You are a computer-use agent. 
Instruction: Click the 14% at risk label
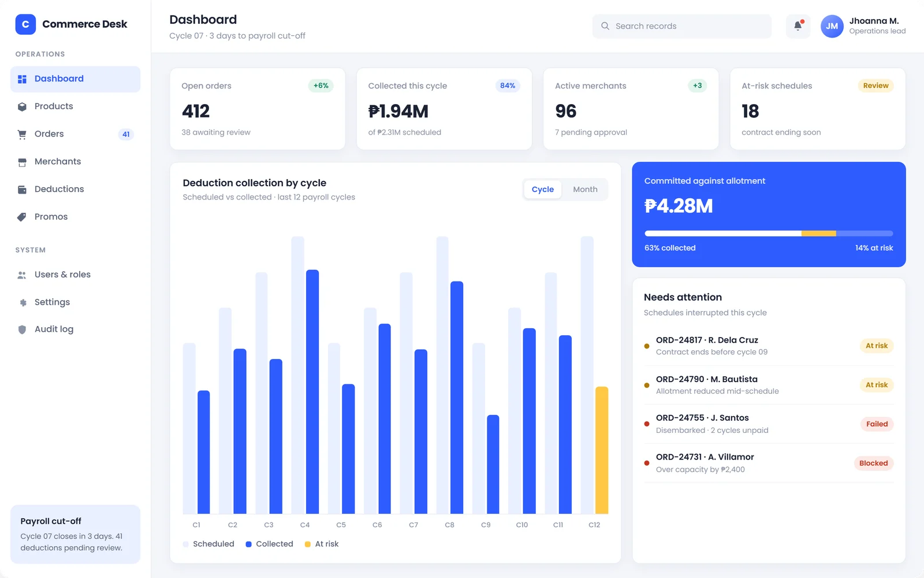(874, 248)
